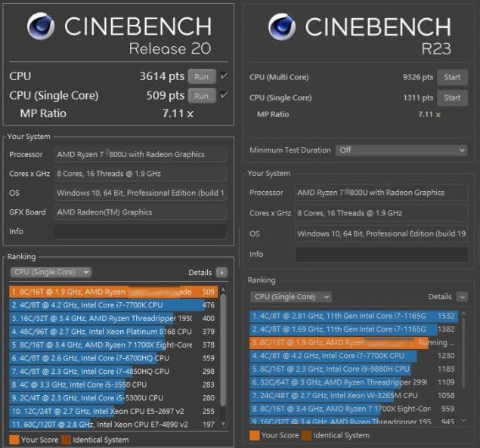This screenshot has height=448, width=480.
Task: Click the R20 GFX Board field
Action: coord(140,212)
